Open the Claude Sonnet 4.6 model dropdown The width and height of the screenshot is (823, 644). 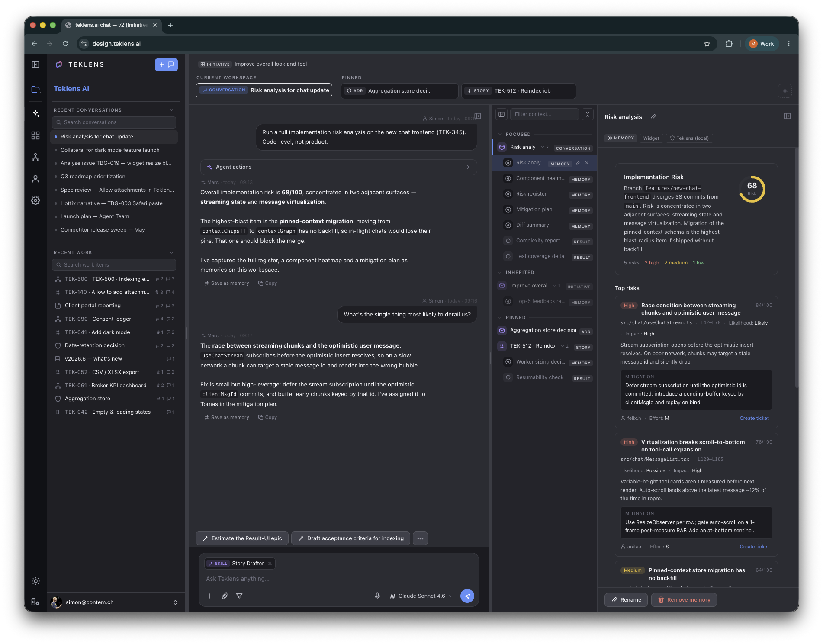(421, 596)
